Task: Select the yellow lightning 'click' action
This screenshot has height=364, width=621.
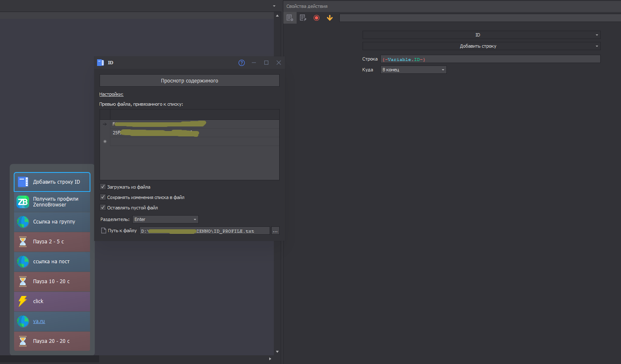Action: pyautogui.click(x=52, y=301)
